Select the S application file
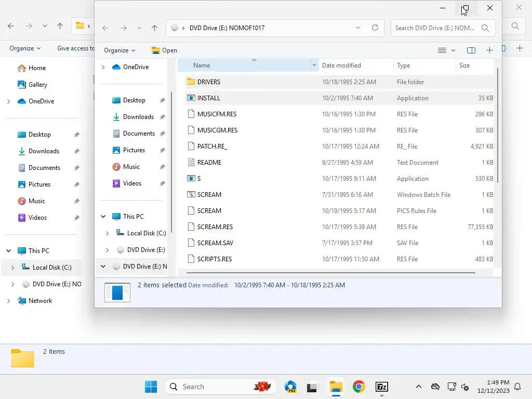The image size is (532, 399). pos(339,179)
